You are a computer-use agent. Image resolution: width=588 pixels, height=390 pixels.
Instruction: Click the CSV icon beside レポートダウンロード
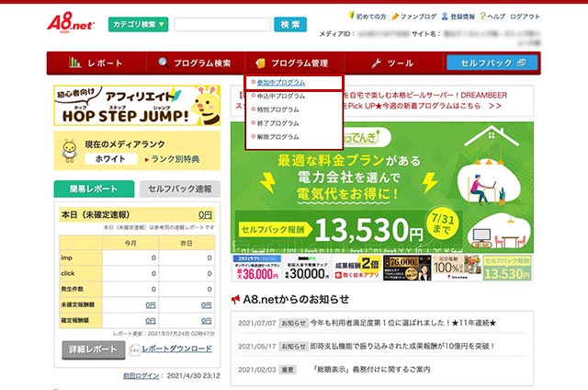tap(134, 350)
